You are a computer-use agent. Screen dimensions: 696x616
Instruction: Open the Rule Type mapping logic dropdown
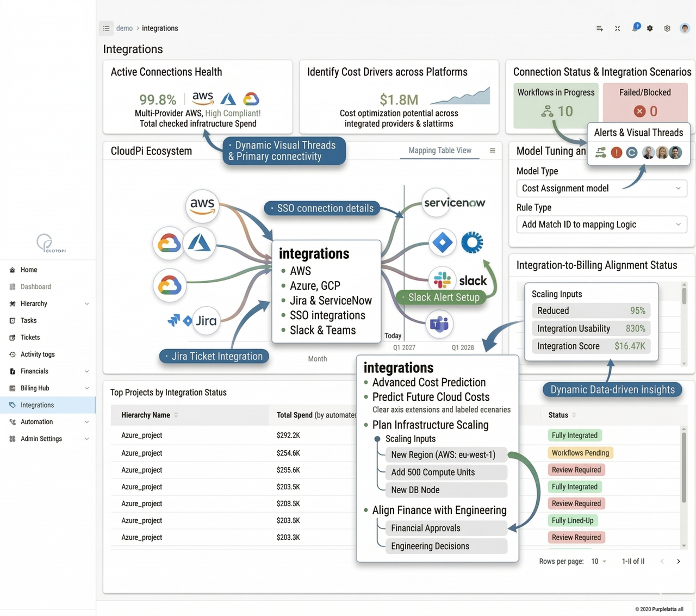coord(601,225)
